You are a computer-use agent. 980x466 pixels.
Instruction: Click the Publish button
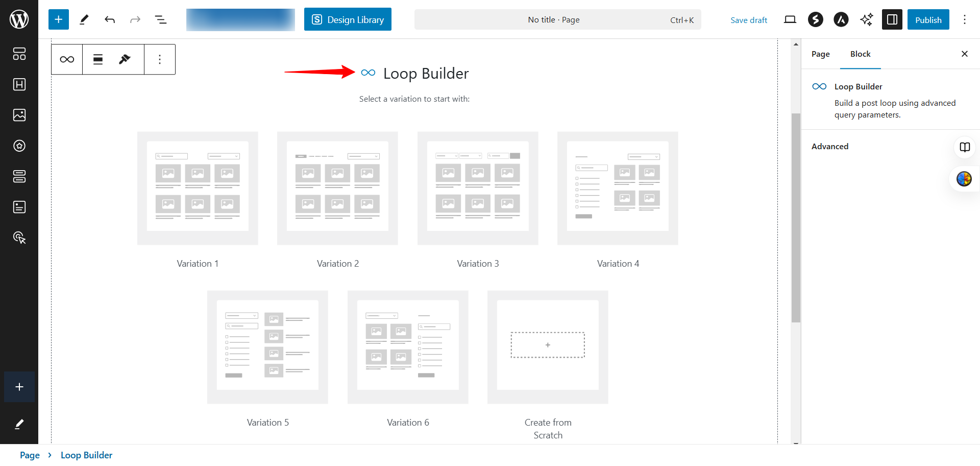[x=928, y=19]
